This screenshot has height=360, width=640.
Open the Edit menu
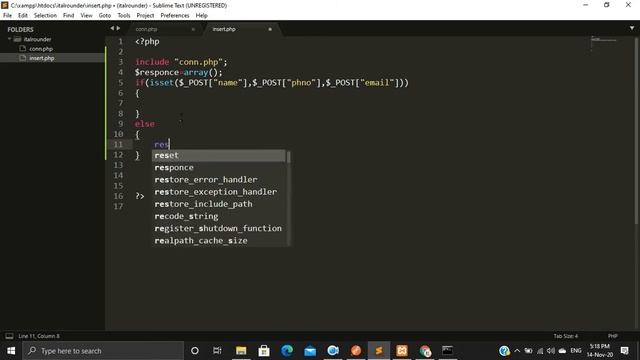[x=23, y=16]
